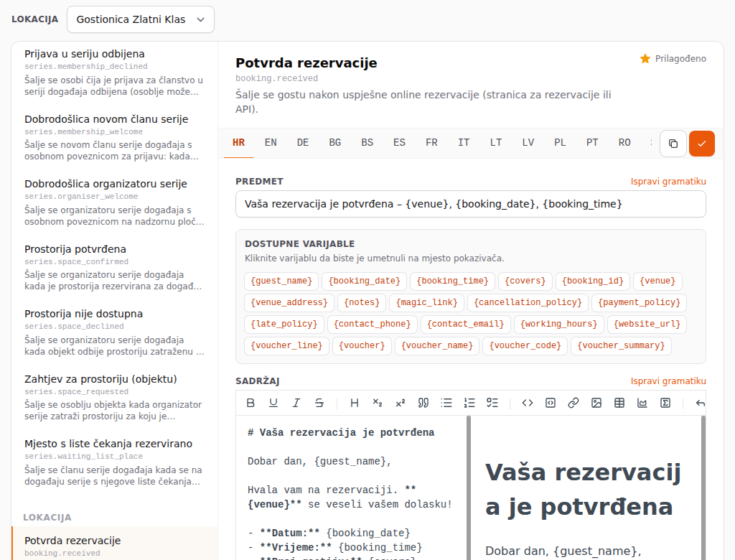Insert a code block
Screen dimensions: 735x560
[551, 403]
